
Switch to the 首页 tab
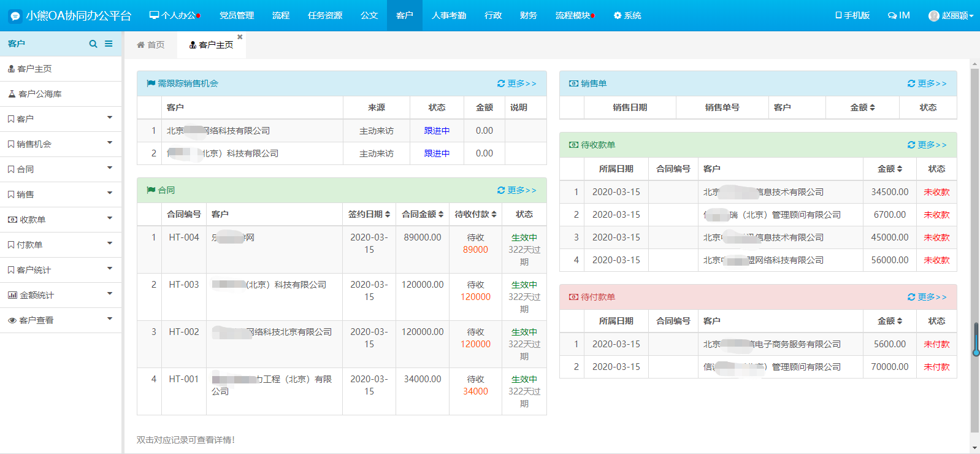click(x=151, y=45)
